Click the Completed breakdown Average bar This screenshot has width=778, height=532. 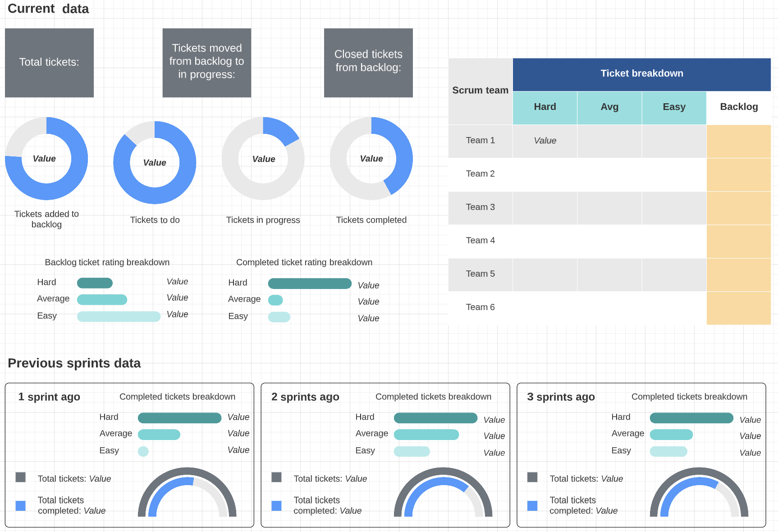click(x=275, y=300)
